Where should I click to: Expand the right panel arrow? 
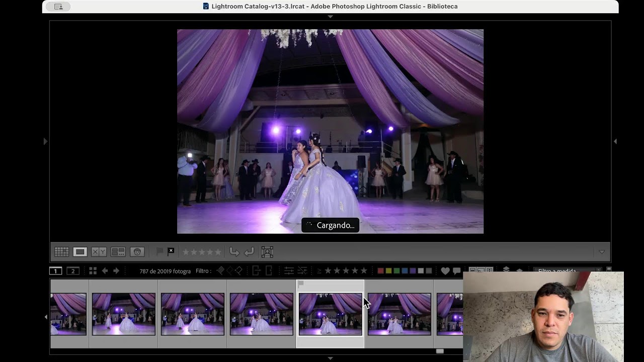[x=615, y=142]
